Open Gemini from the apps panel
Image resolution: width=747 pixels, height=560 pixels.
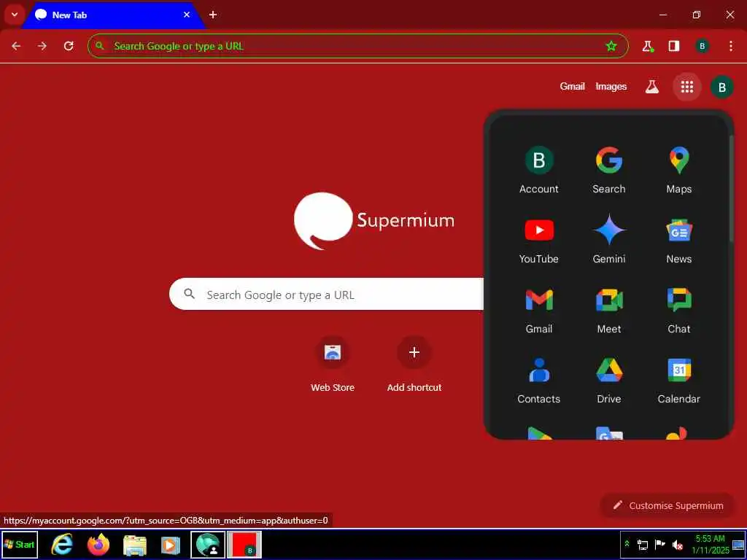tap(609, 240)
